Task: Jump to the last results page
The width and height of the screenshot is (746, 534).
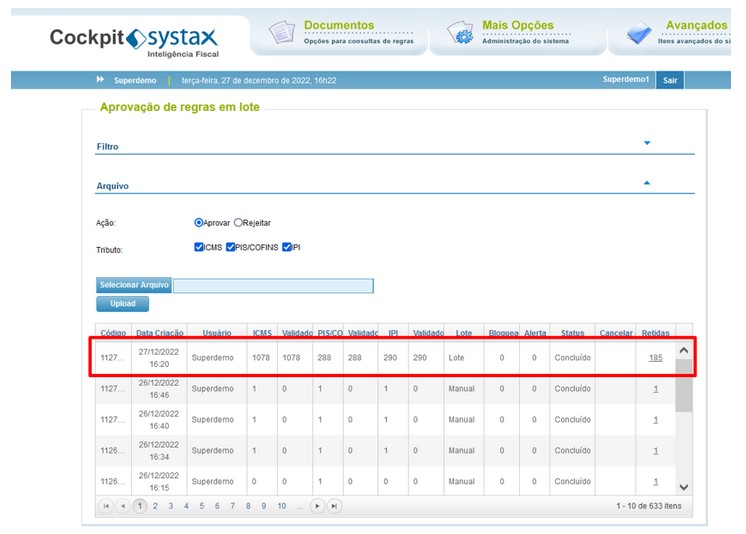Action: point(334,506)
